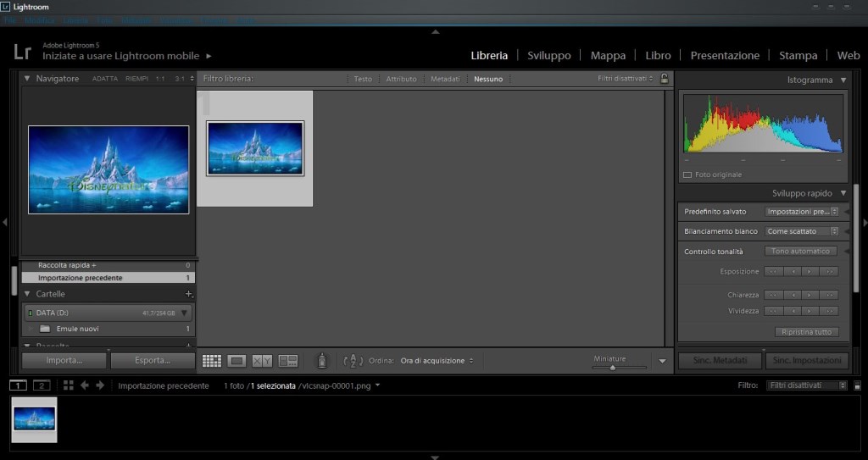Open the toolbar content menu arrow
This screenshot has width=868, height=460.
(x=663, y=362)
